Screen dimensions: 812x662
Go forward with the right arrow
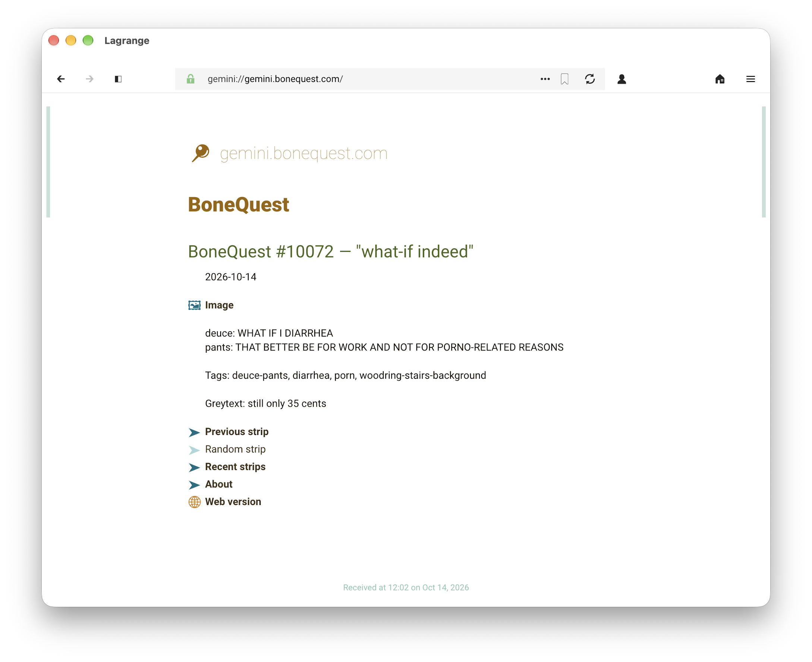(x=89, y=79)
